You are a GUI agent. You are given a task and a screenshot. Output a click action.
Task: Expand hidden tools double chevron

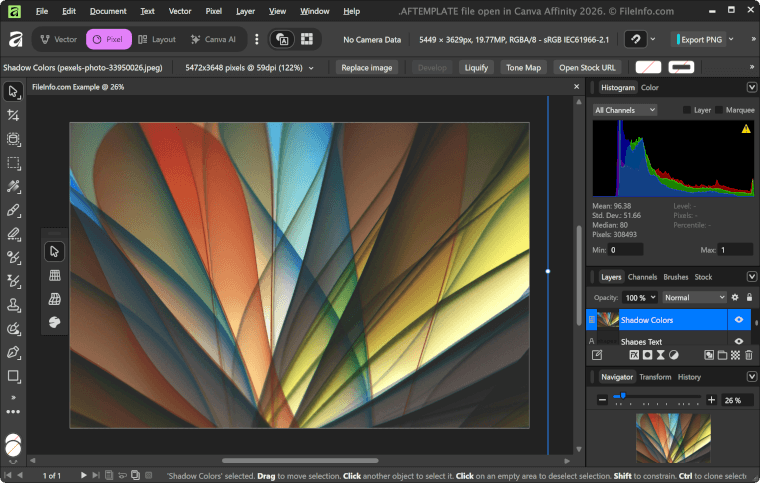13,397
